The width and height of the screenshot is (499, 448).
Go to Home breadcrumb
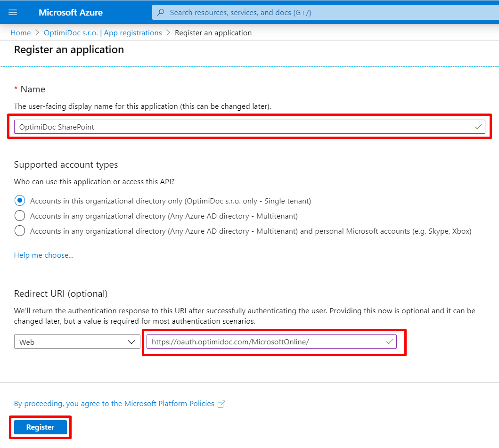(21, 33)
